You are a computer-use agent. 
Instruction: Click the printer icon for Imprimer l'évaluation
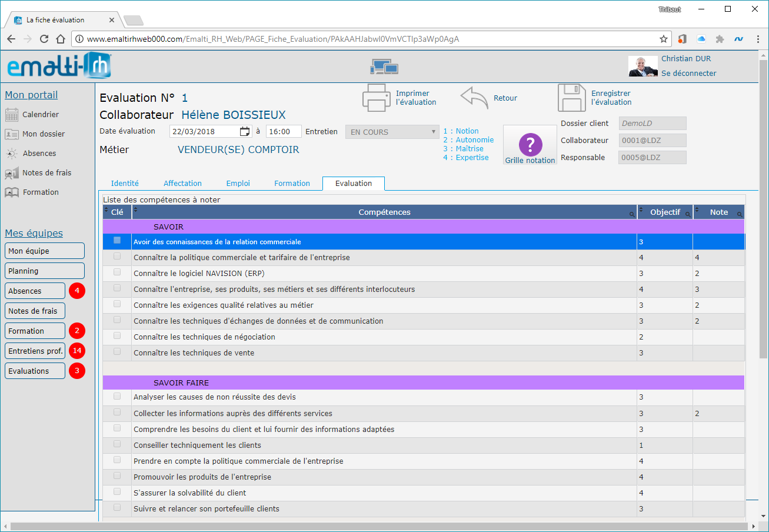(377, 98)
